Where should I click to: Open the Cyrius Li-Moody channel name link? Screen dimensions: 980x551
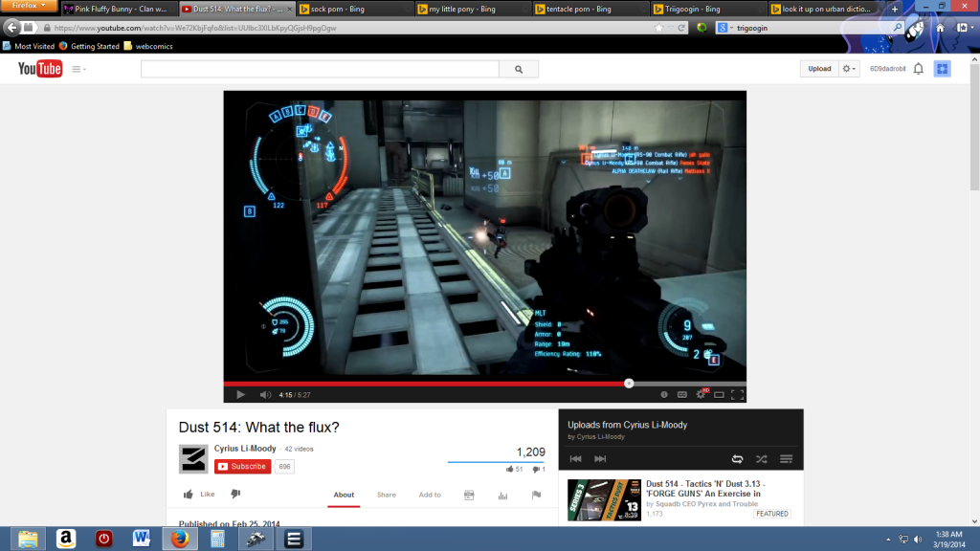coord(245,449)
